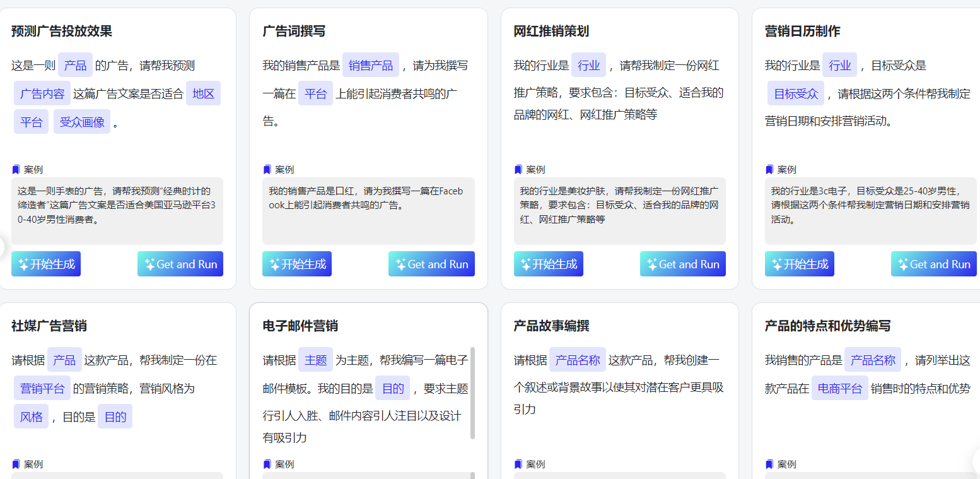The width and height of the screenshot is (980, 479).
Task: Click the 广告词撰写 card title
Action: [x=294, y=31]
